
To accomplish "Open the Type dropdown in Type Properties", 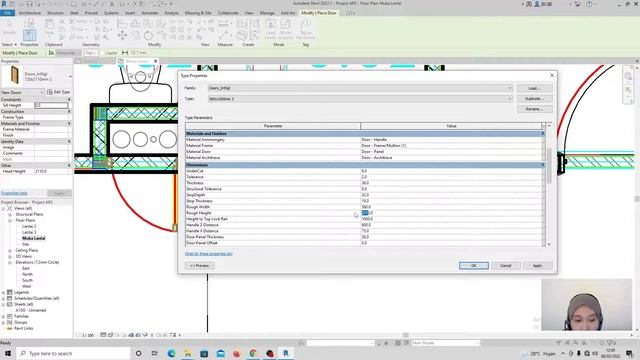I will (509, 99).
